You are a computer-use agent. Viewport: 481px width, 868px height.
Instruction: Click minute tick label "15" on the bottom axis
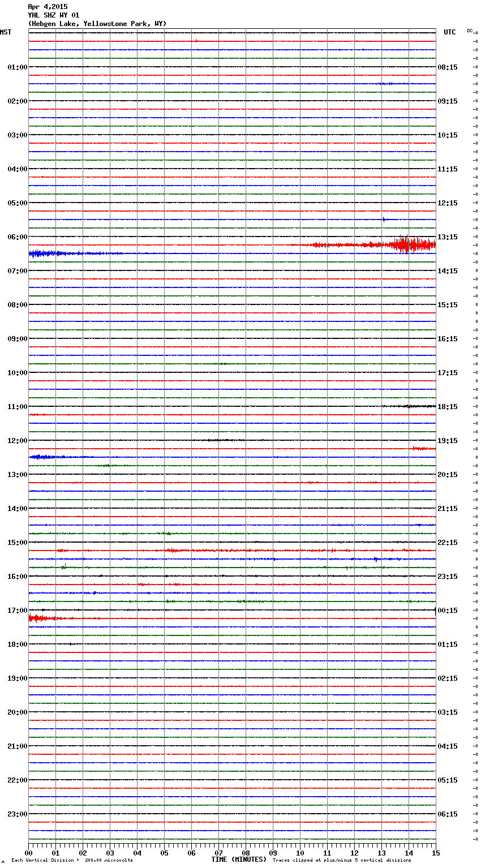coord(436,853)
